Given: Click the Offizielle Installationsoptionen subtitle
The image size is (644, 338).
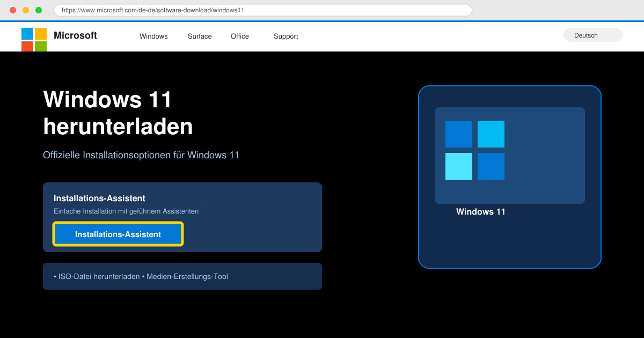Looking at the screenshot, I should (141, 155).
